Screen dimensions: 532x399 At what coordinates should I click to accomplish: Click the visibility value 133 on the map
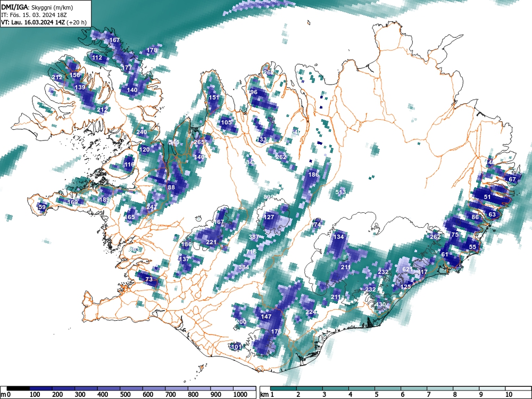[261, 139]
